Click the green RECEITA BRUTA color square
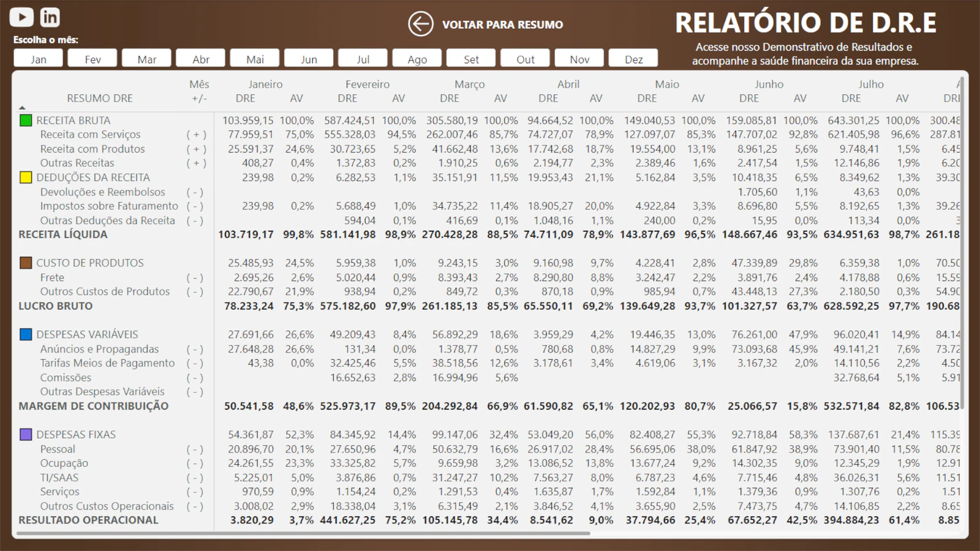This screenshot has height=551, width=980. point(26,121)
